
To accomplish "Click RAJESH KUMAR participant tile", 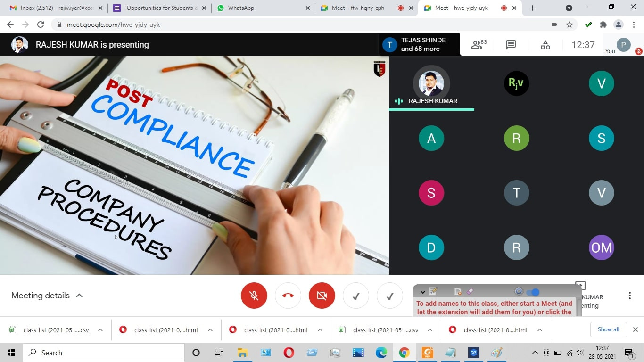I will (431, 84).
